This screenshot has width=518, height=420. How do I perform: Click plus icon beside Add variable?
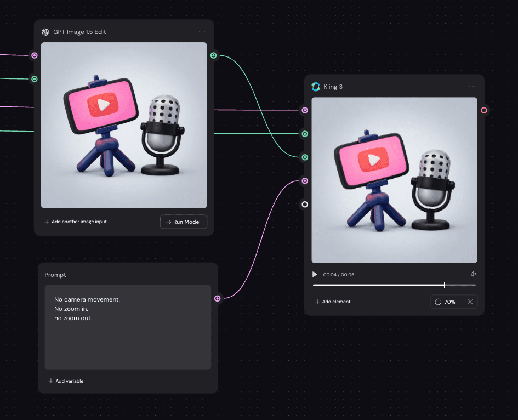pyautogui.click(x=50, y=381)
